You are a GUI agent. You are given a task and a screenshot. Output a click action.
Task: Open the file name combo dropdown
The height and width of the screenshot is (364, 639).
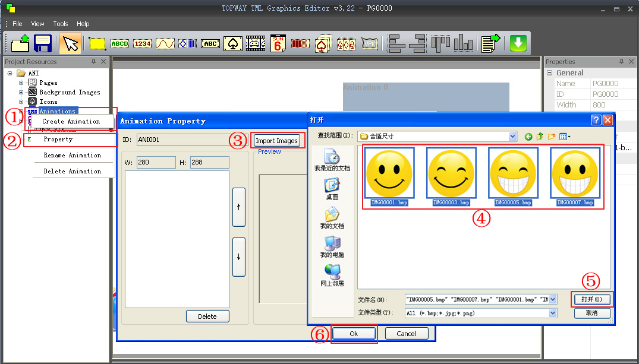[553, 300]
